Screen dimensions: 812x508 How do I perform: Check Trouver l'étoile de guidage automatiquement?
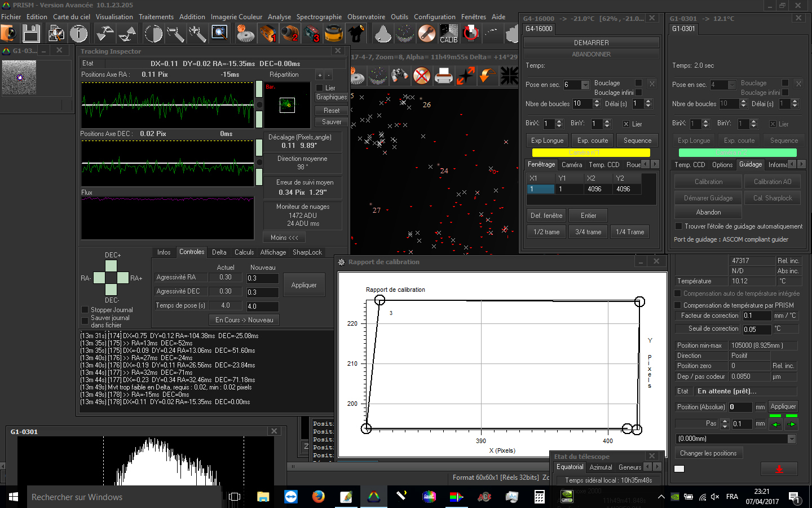[x=678, y=226]
